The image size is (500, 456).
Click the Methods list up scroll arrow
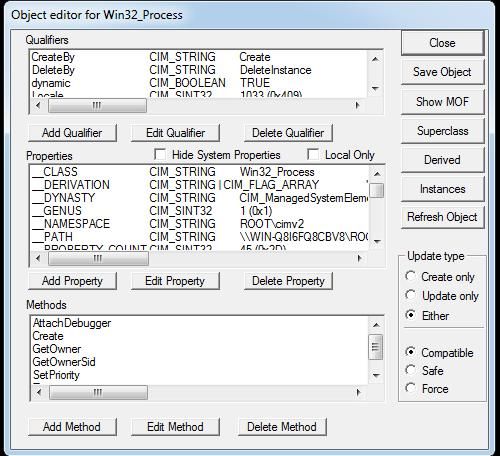click(376, 325)
